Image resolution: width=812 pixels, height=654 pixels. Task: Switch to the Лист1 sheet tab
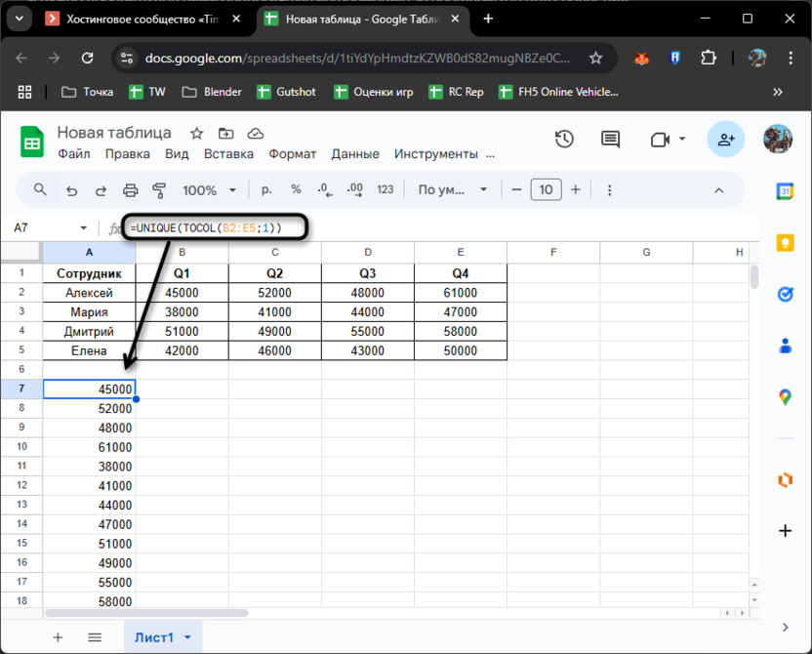pos(153,637)
